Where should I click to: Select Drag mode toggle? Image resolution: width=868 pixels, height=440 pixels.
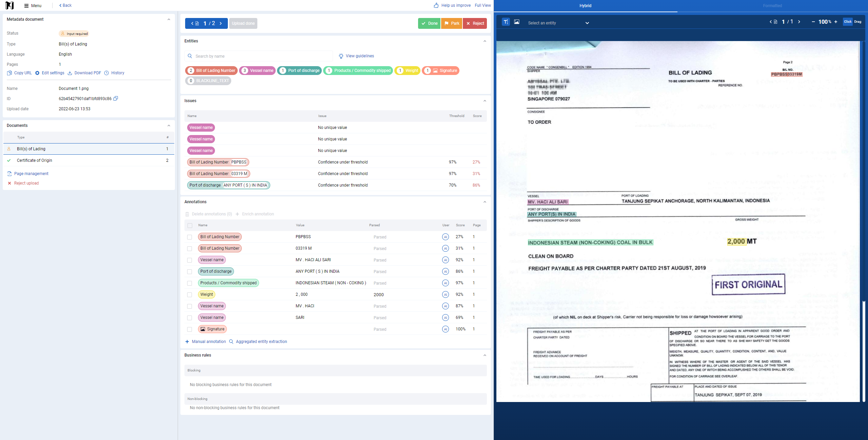pyautogui.click(x=858, y=22)
